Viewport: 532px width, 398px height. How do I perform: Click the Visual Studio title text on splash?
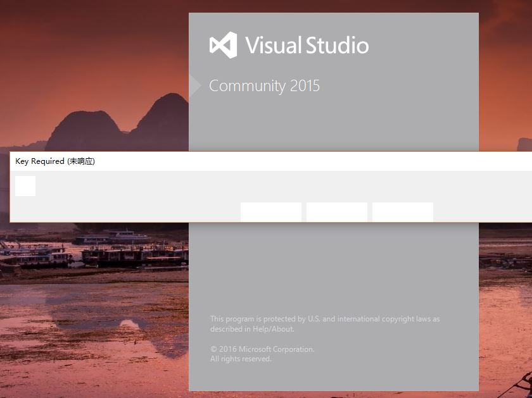307,46
